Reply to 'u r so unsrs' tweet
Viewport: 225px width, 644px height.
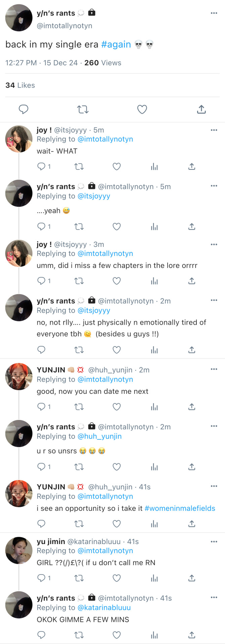click(x=41, y=467)
